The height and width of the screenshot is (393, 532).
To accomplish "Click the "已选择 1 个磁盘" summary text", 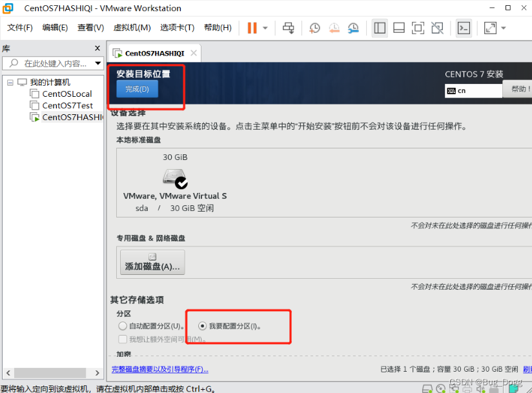I will 405,369.
